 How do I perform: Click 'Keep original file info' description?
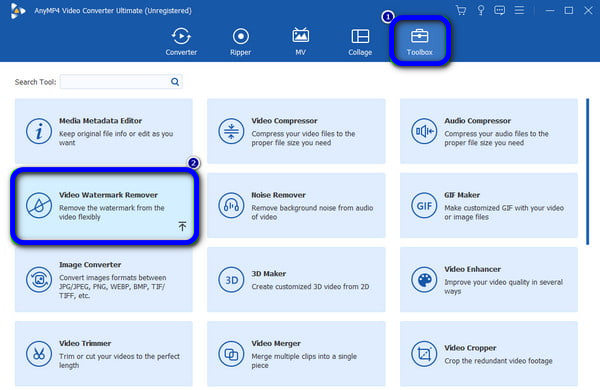pos(116,138)
